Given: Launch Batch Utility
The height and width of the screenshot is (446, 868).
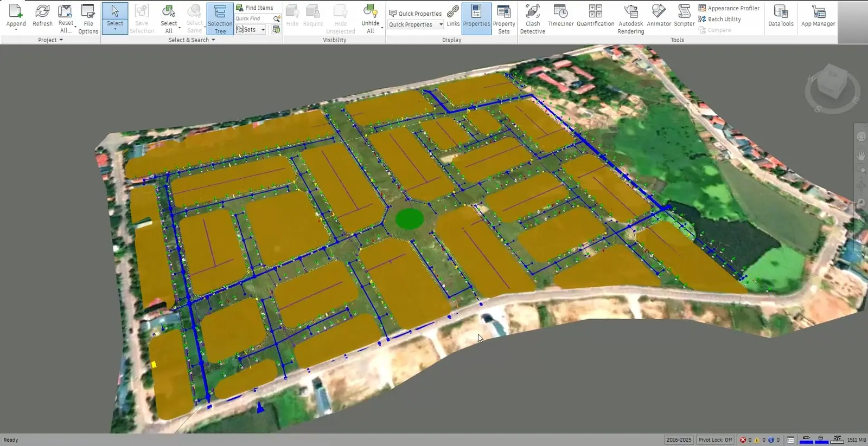Looking at the screenshot, I should (x=719, y=19).
